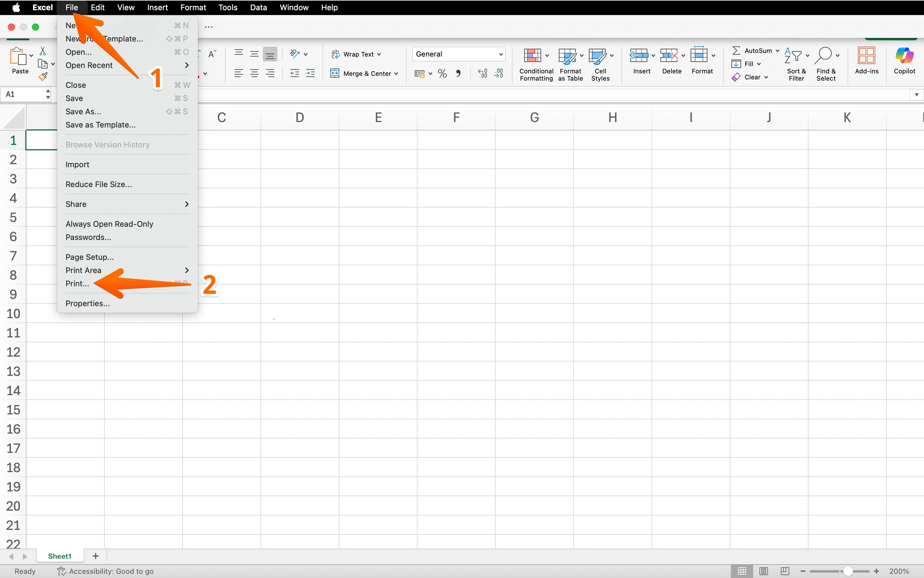Apply middle vertical alignment

(254, 54)
